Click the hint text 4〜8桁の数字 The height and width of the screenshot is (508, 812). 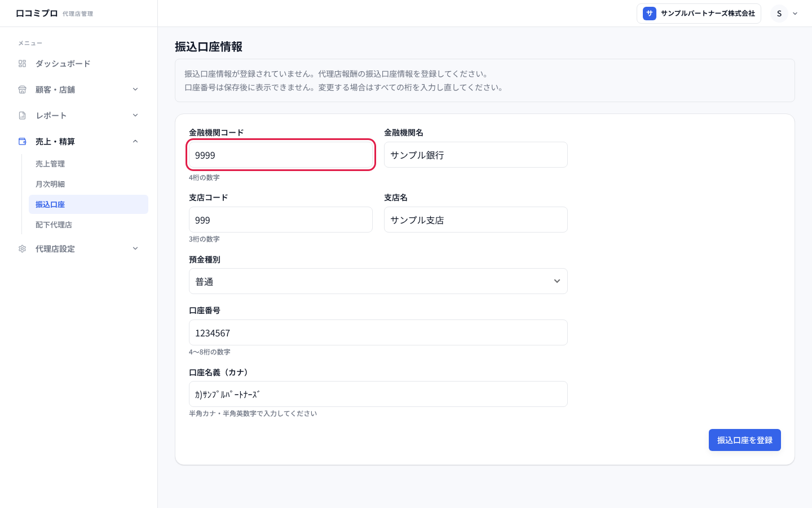point(210,352)
